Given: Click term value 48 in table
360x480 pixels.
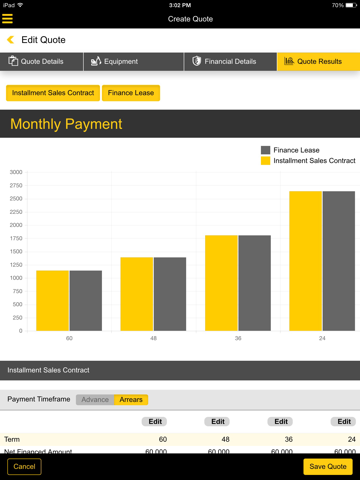Looking at the screenshot, I should (x=226, y=439).
